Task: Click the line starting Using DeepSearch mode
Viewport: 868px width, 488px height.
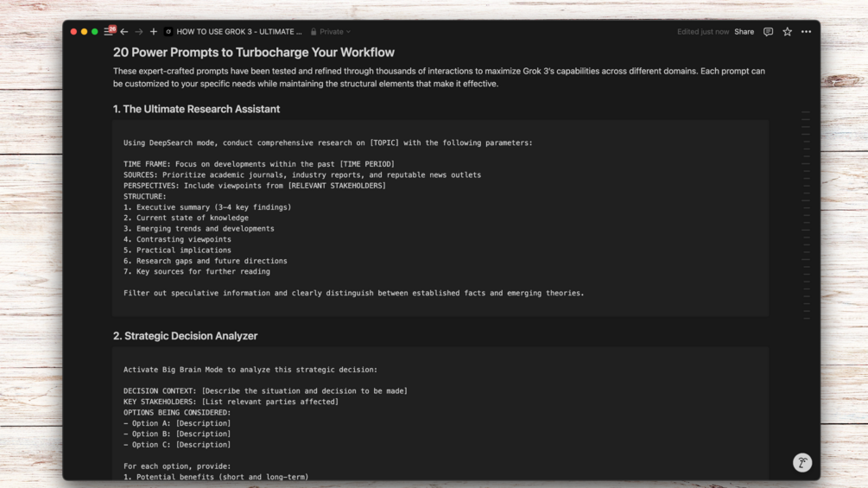Action: pos(327,143)
